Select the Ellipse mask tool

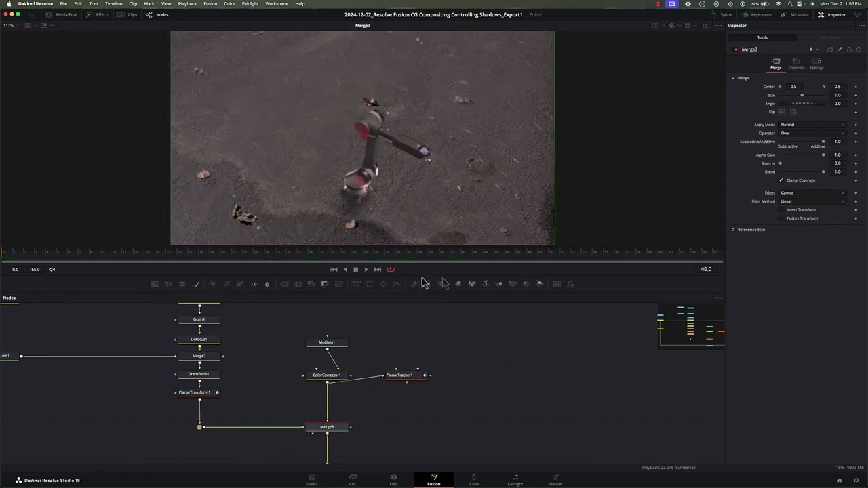coord(383,284)
